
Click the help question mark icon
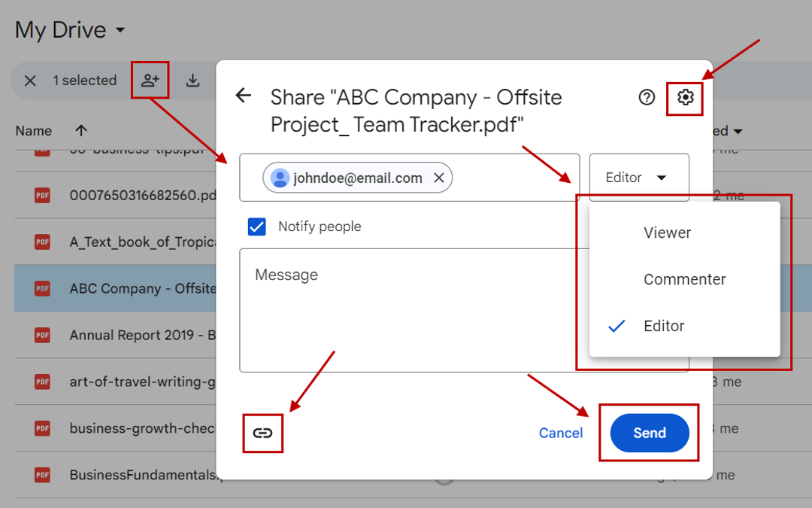click(x=646, y=97)
